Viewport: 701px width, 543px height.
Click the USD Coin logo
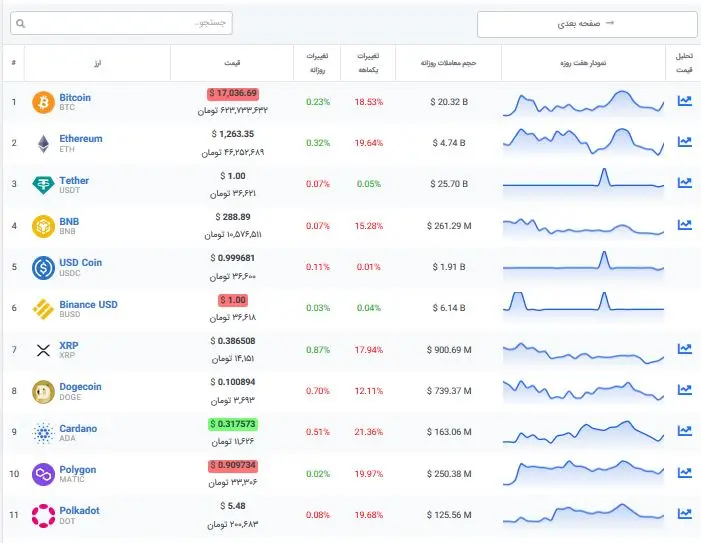43,268
